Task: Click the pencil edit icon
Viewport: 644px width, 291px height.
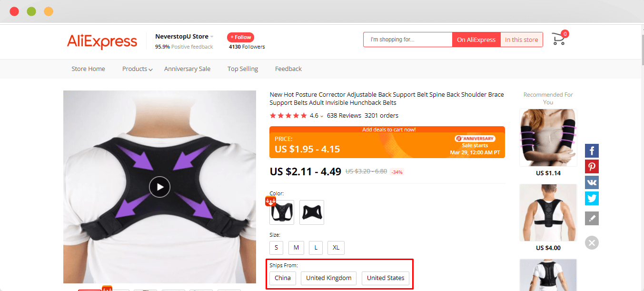Action: pyautogui.click(x=592, y=218)
